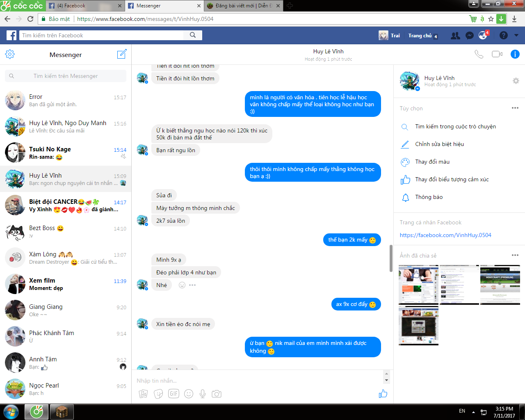Open the sticker picker
This screenshot has width=525, height=420.
(x=158, y=394)
